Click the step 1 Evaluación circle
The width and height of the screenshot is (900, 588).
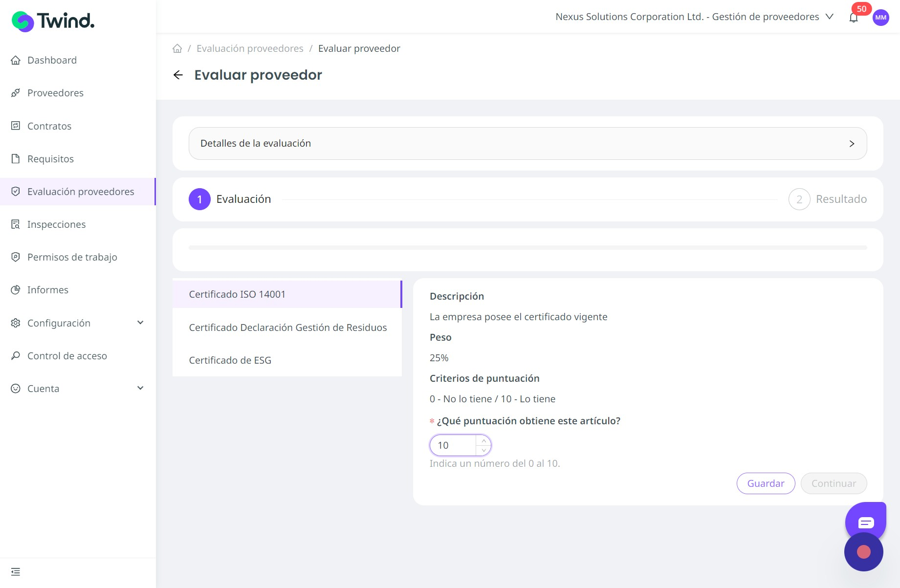(x=199, y=199)
